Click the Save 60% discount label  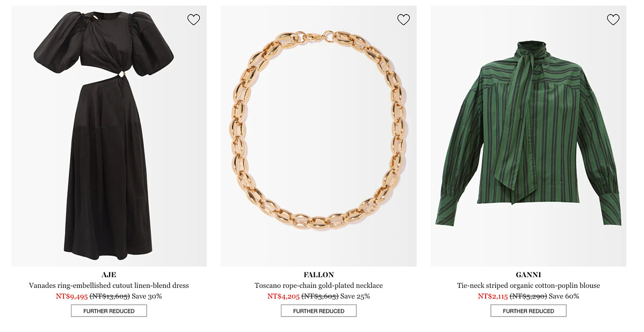click(x=563, y=296)
